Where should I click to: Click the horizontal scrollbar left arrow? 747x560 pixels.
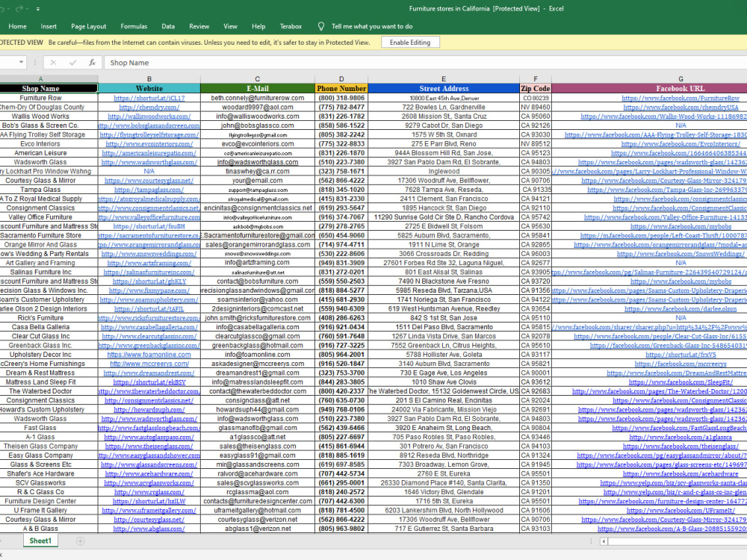coord(604,541)
